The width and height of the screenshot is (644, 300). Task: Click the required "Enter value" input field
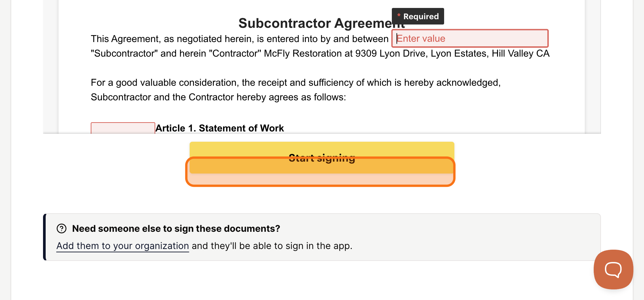click(x=470, y=38)
